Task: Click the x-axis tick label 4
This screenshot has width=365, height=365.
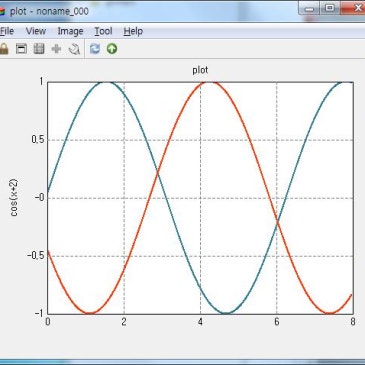Action: [200, 322]
